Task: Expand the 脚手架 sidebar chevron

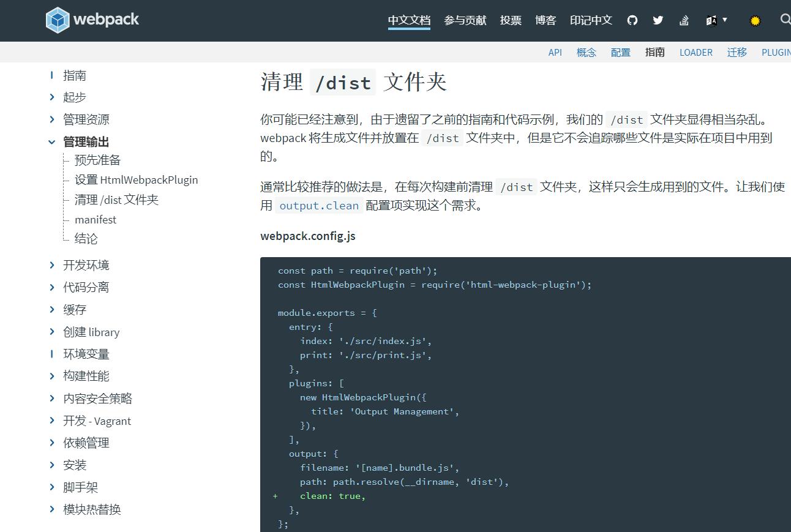Action: pos(52,487)
